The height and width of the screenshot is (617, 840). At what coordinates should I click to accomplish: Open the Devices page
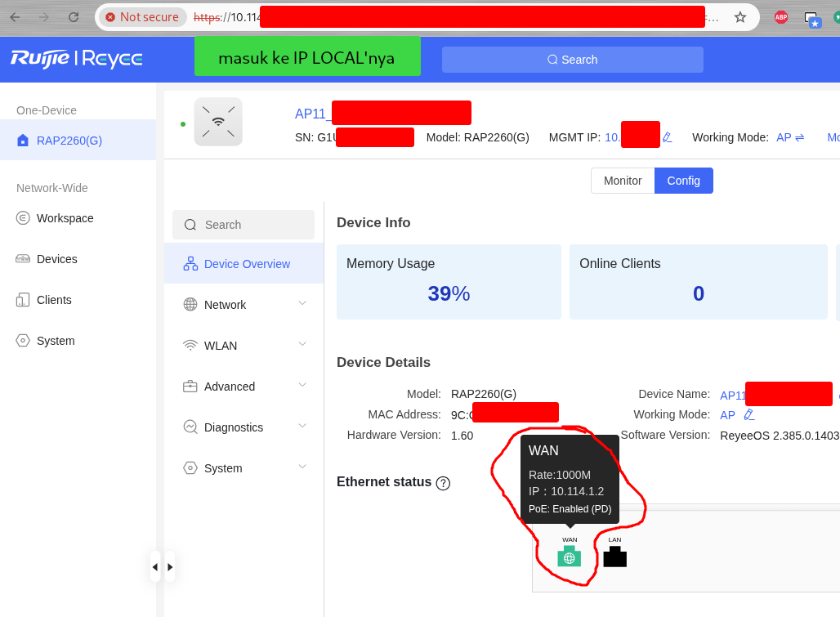coord(56,259)
